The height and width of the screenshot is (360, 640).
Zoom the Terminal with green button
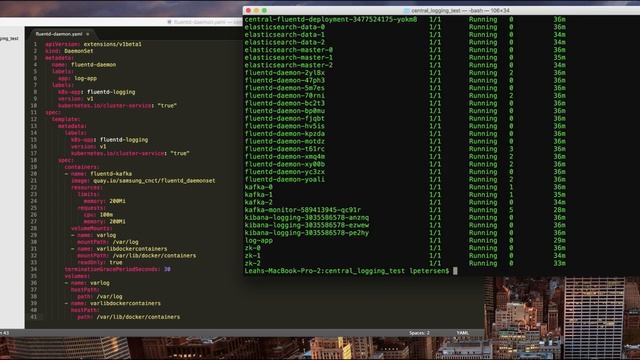[x=264, y=11]
